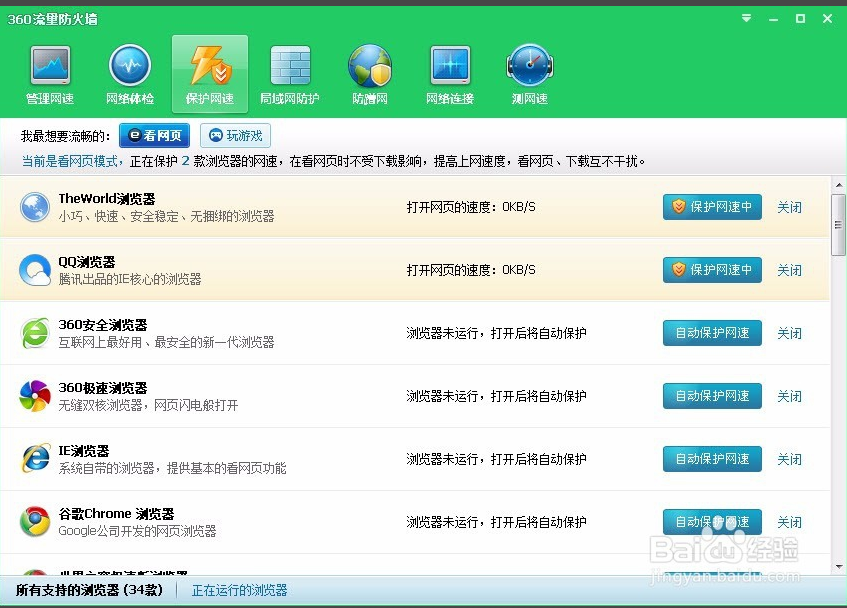This screenshot has width=847, height=608.
Task: Click 自动保护网速 for 360极速浏览器
Action: pyautogui.click(x=712, y=396)
